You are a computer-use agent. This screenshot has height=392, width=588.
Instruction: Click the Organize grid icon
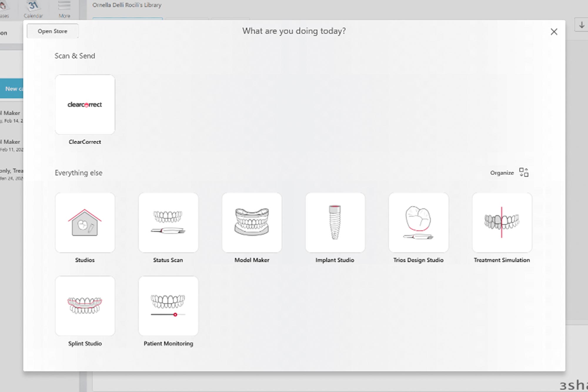[524, 172]
